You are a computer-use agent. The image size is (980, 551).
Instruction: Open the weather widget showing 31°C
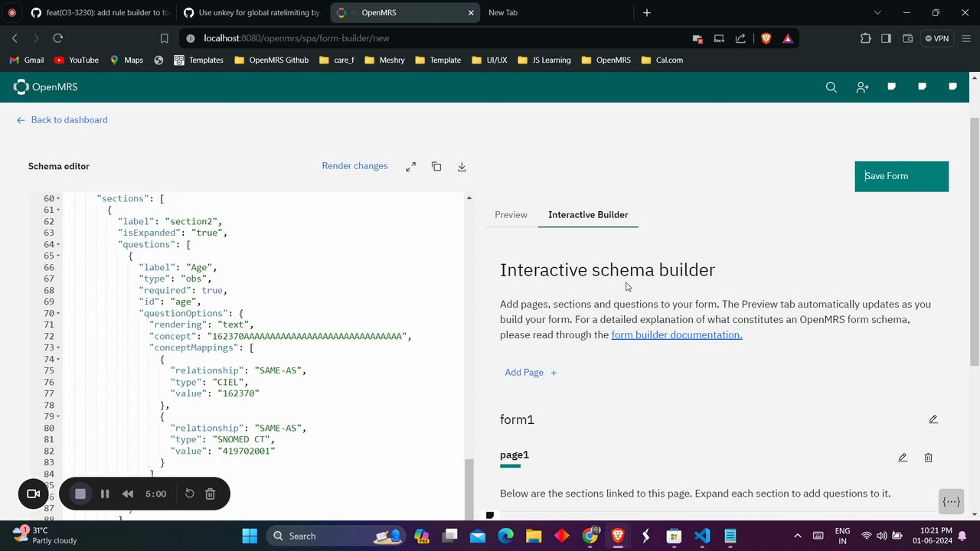click(x=46, y=536)
